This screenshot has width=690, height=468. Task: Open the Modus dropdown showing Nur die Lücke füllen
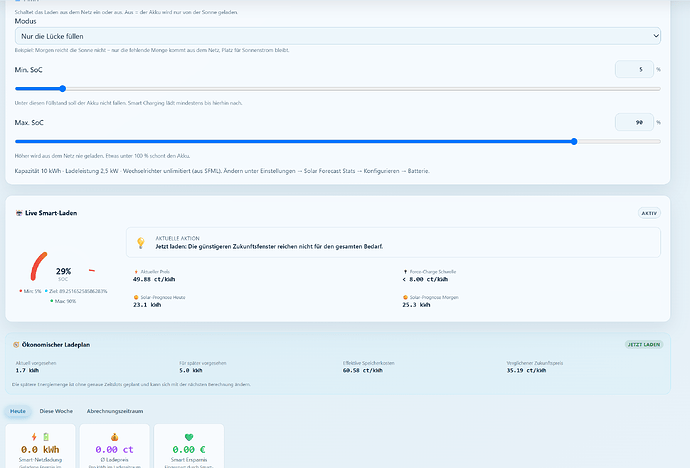pos(338,36)
